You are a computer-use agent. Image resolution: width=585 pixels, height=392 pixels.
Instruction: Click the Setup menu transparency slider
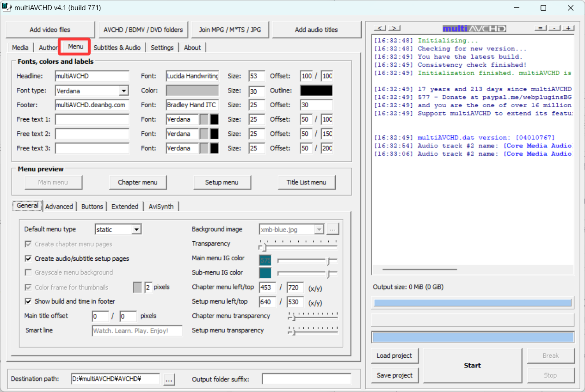click(x=313, y=331)
